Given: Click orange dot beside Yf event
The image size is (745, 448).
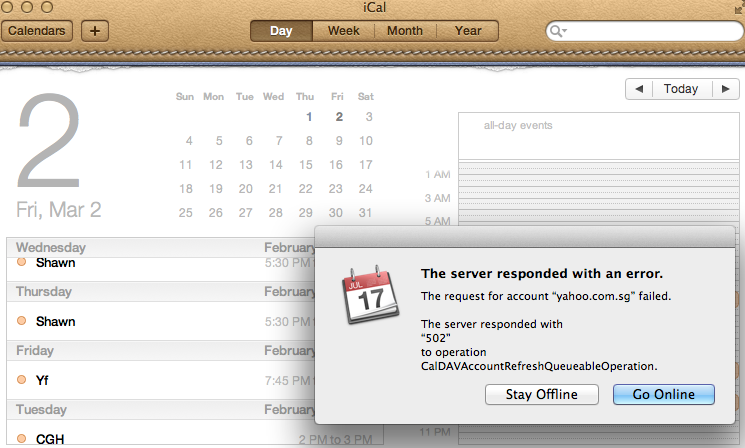Looking at the screenshot, I should (x=21, y=380).
